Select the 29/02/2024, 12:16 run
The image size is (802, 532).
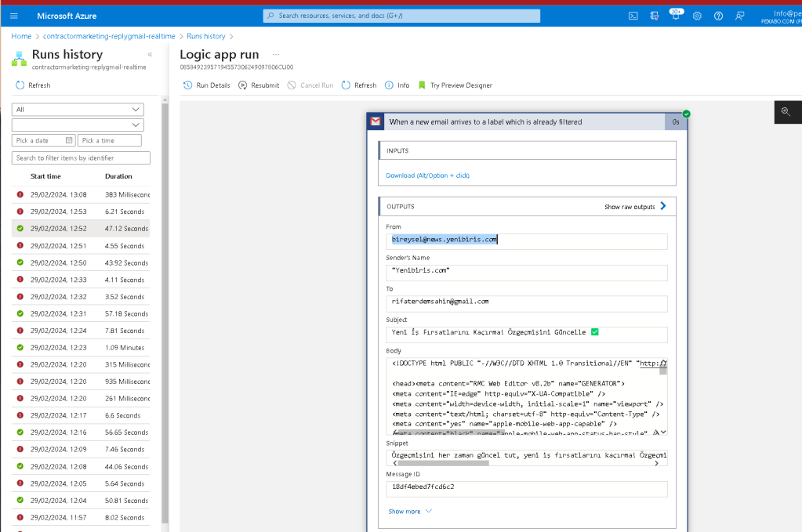coord(81,432)
